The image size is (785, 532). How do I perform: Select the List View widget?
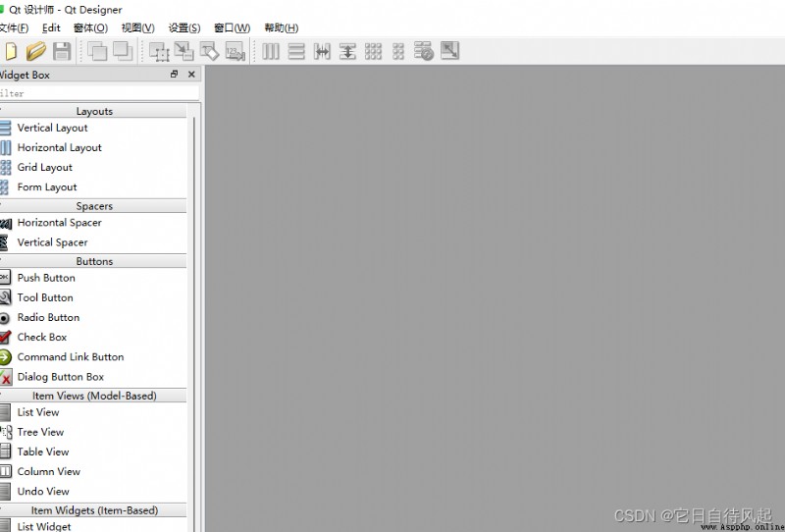pyautogui.click(x=93, y=412)
